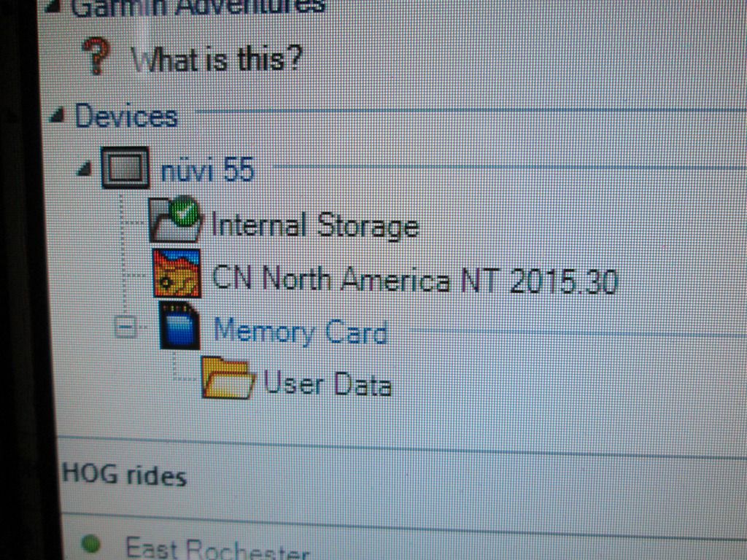
Task: Select CN North America NT 2015.30
Action: point(415,279)
